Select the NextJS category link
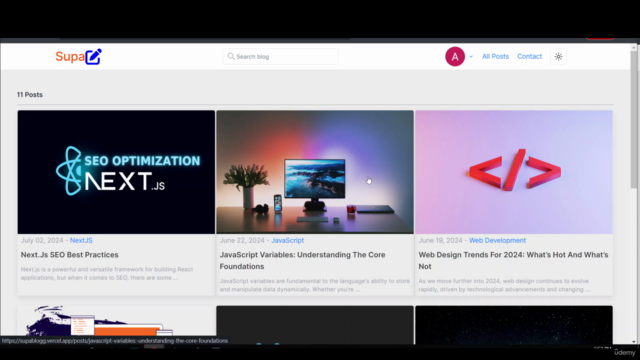 [81, 240]
